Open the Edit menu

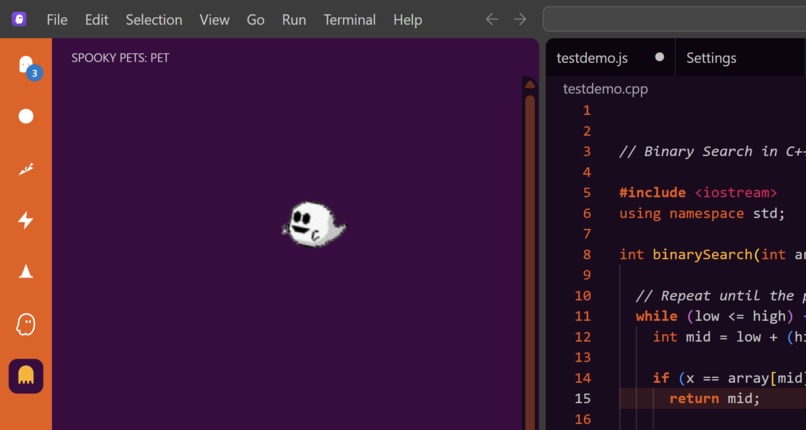97,20
